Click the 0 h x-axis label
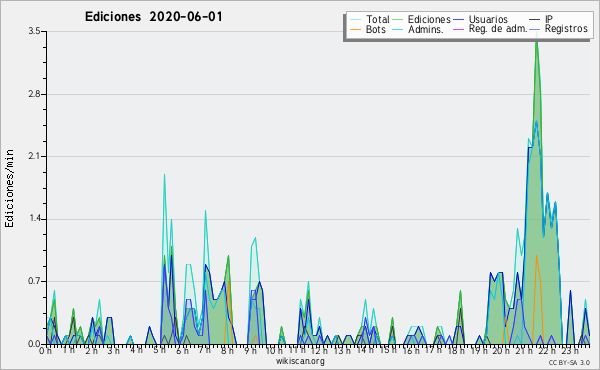The width and height of the screenshot is (600, 370). pos(45,351)
